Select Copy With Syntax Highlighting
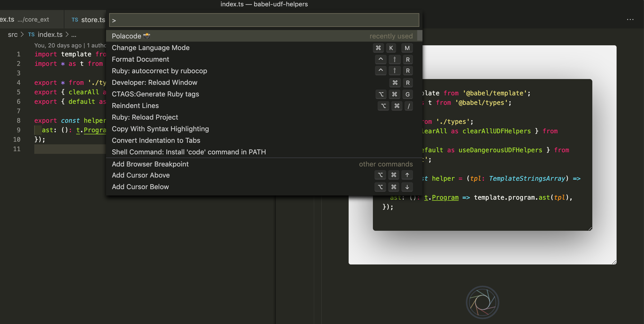The image size is (644, 324). coord(160,129)
